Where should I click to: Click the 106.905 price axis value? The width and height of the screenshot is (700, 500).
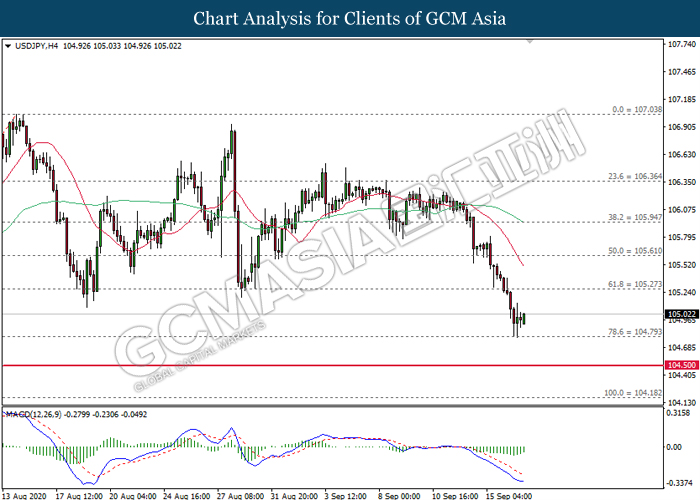point(682,127)
